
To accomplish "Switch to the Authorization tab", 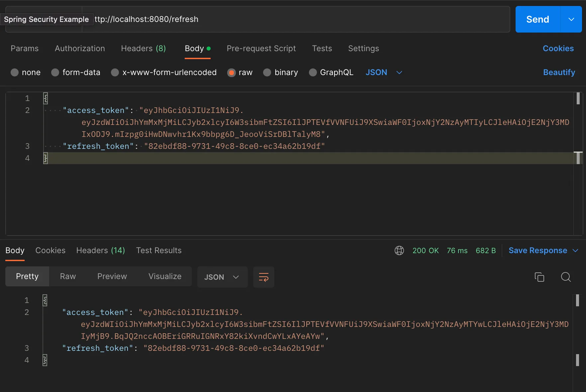I will click(80, 49).
